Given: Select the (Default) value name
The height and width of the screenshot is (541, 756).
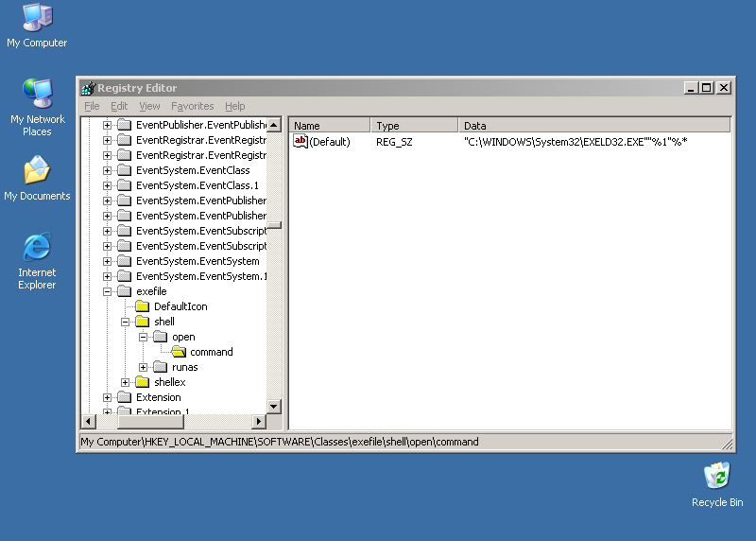Looking at the screenshot, I should pyautogui.click(x=330, y=142).
